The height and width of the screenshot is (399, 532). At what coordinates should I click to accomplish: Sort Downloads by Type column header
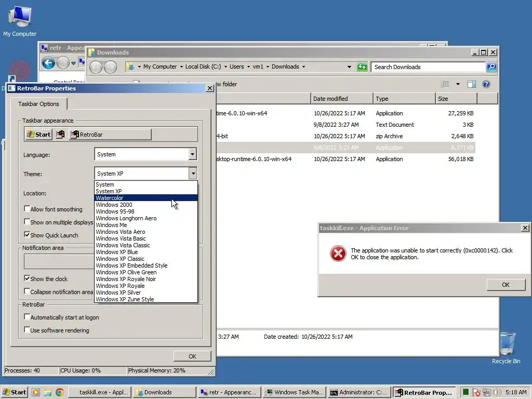(404, 99)
